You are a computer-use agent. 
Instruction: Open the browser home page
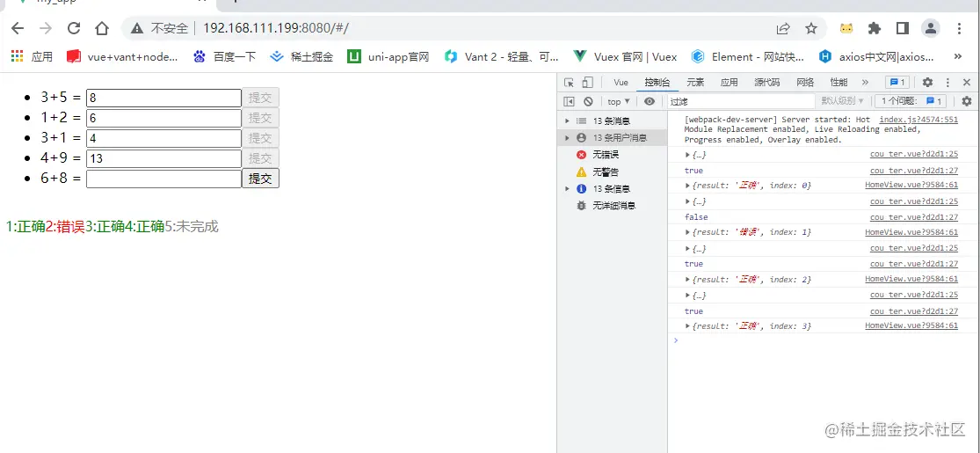[x=102, y=28]
